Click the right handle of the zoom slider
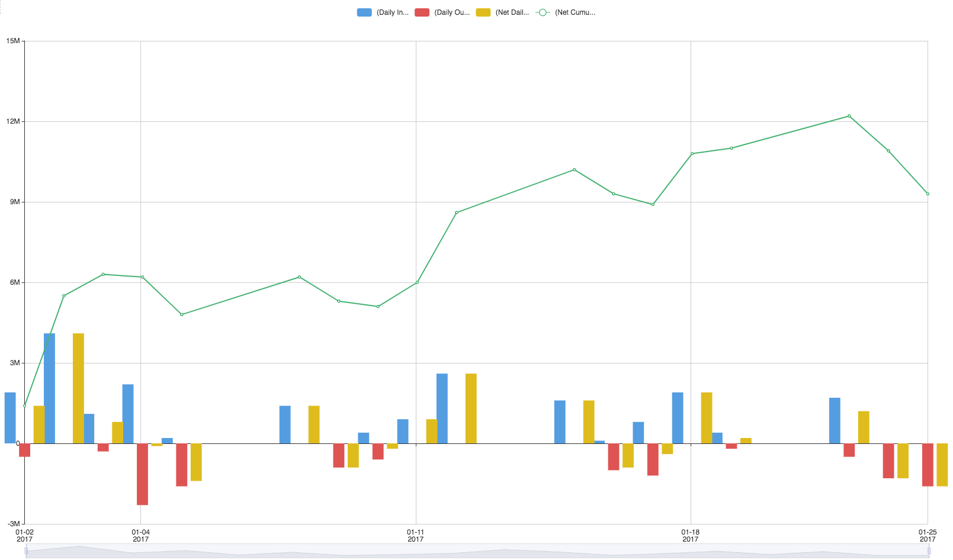 [x=929, y=551]
